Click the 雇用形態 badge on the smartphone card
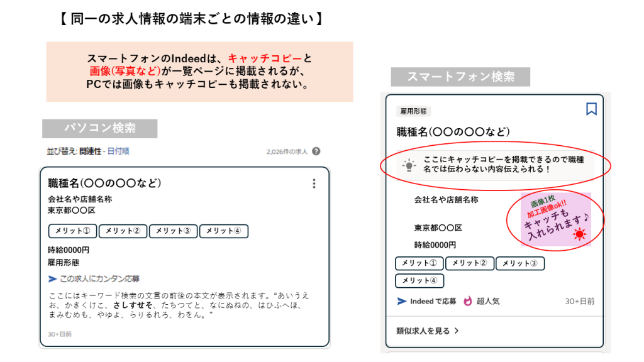The height and width of the screenshot is (362, 644). (x=413, y=111)
